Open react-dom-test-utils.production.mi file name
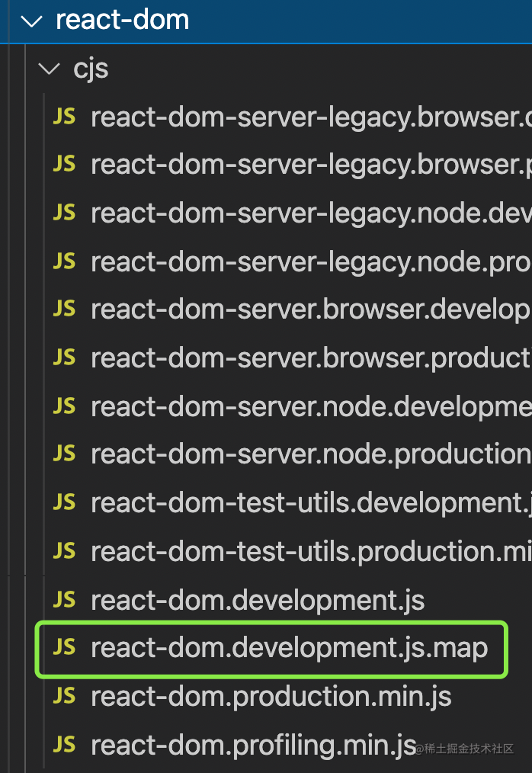Image resolution: width=532 pixels, height=773 pixels. pyautogui.click(x=312, y=552)
